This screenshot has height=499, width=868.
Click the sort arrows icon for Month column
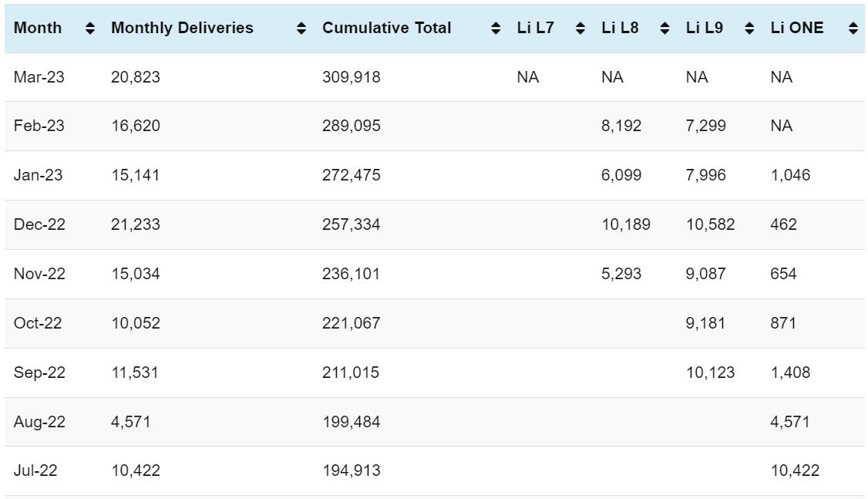click(90, 29)
